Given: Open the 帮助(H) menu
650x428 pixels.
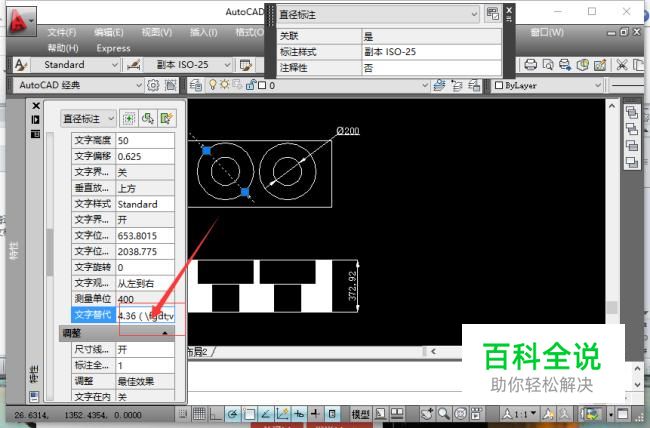Looking at the screenshot, I should click(x=63, y=49).
